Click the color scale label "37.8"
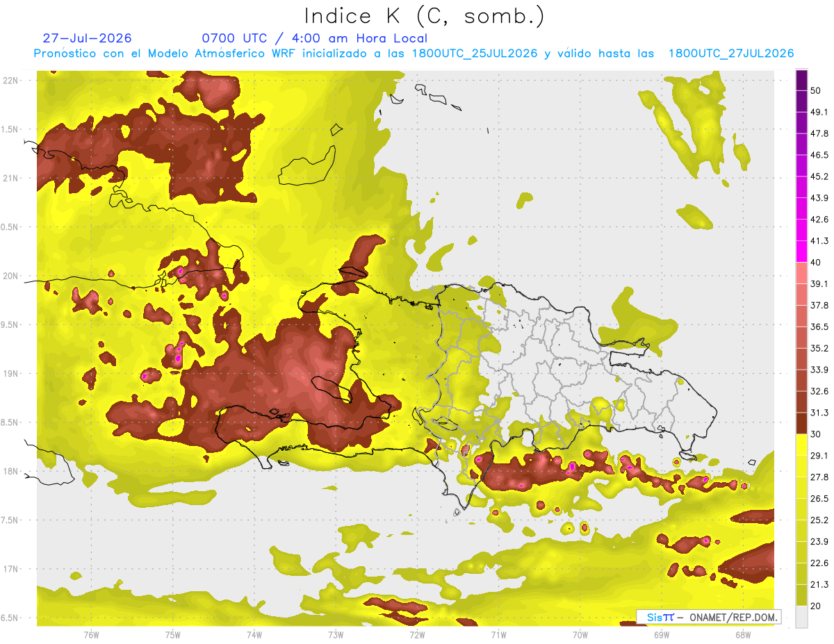Image resolution: width=834 pixels, height=644 pixels. pyautogui.click(x=819, y=305)
